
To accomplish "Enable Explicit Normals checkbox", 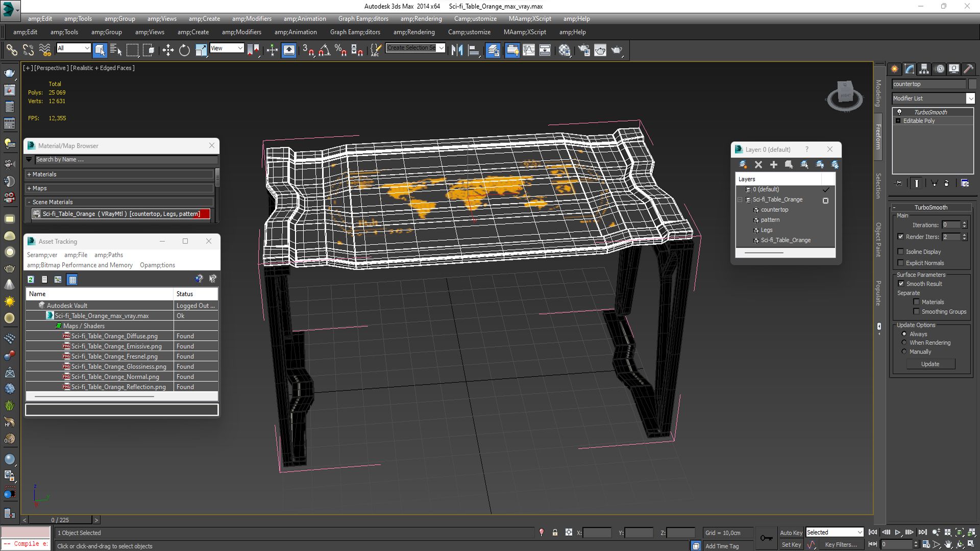I will 900,263.
